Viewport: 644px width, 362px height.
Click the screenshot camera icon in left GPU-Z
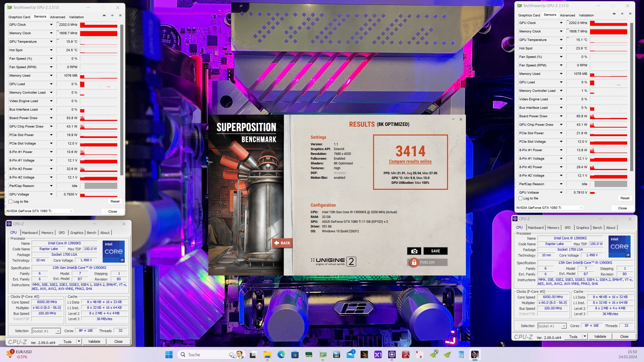pyautogui.click(x=104, y=16)
